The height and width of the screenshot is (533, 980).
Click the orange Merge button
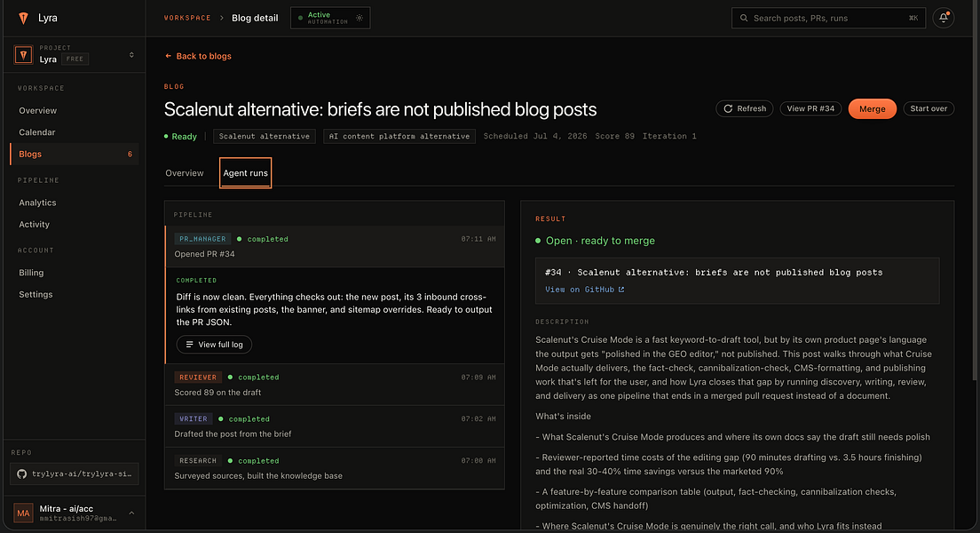coord(872,109)
